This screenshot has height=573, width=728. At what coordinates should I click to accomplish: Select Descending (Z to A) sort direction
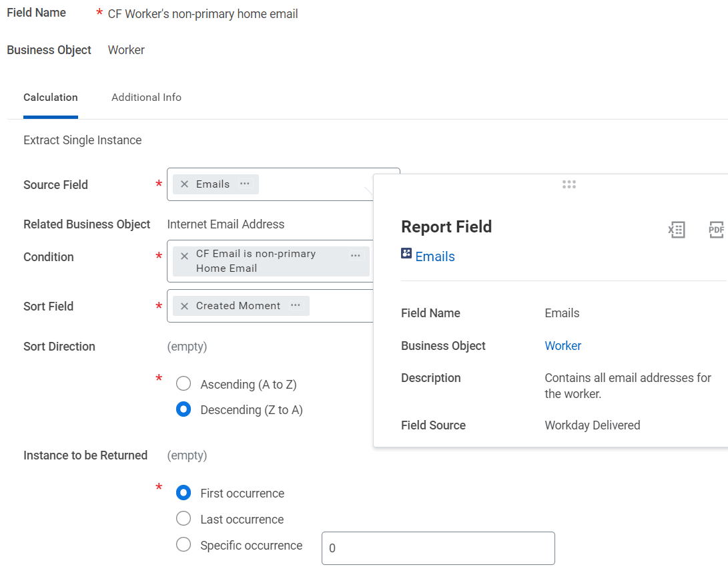click(184, 409)
